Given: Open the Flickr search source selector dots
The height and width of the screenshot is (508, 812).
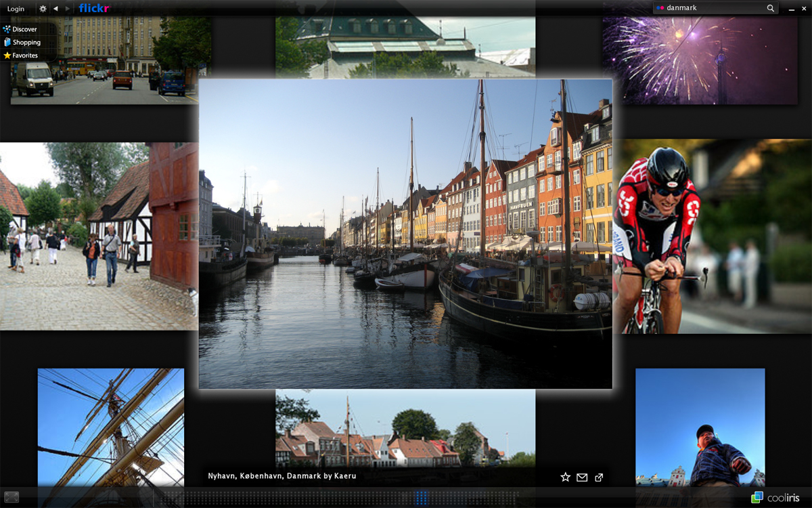Looking at the screenshot, I should 660,8.
